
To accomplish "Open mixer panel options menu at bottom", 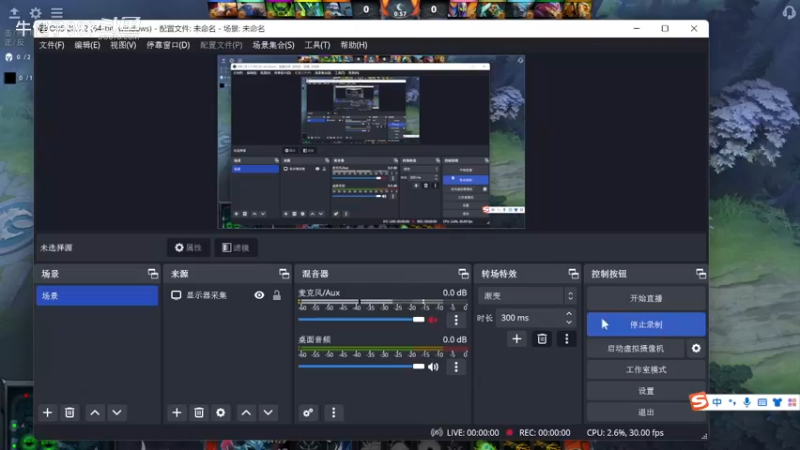I will (334, 412).
